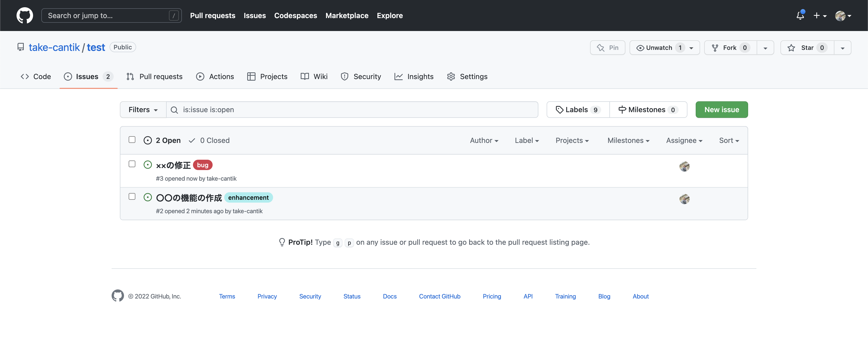The height and width of the screenshot is (337, 868).
Task: Click the plus icon in the header
Action: point(817,16)
